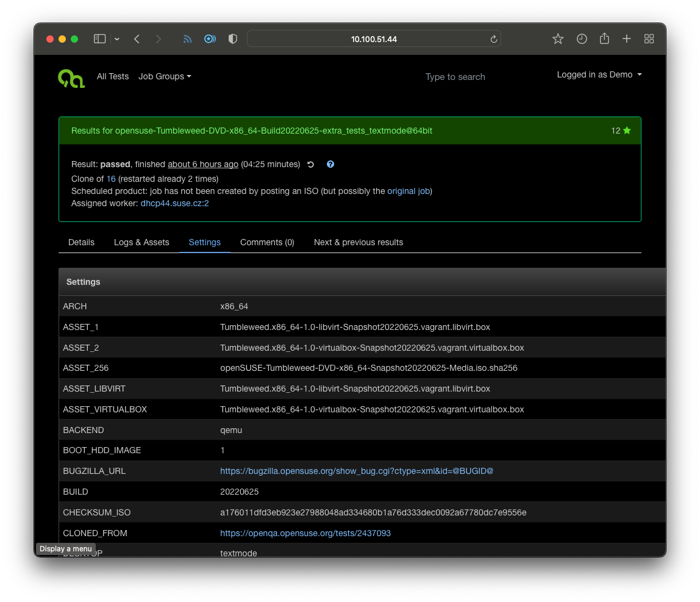Click the ARCH setting name
This screenshot has width=700, height=602.
[x=74, y=306]
